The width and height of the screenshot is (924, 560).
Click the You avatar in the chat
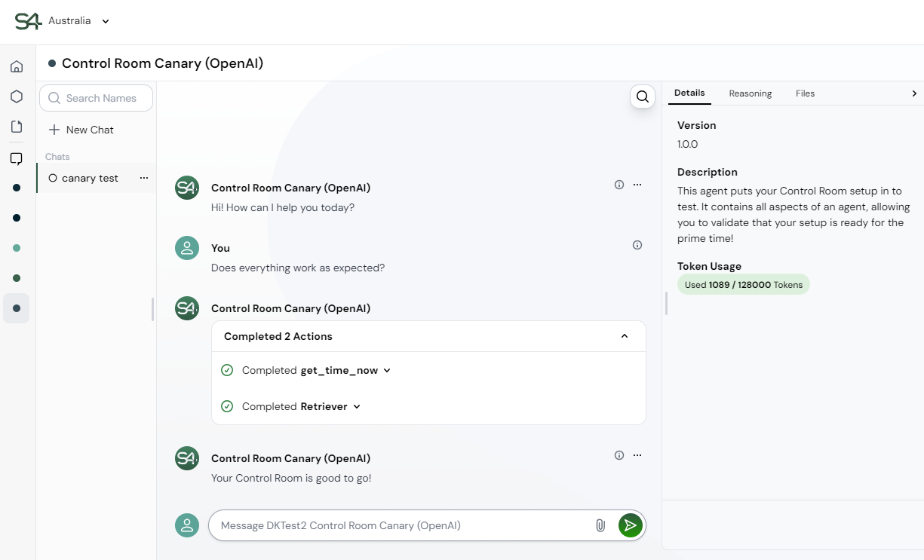187,248
